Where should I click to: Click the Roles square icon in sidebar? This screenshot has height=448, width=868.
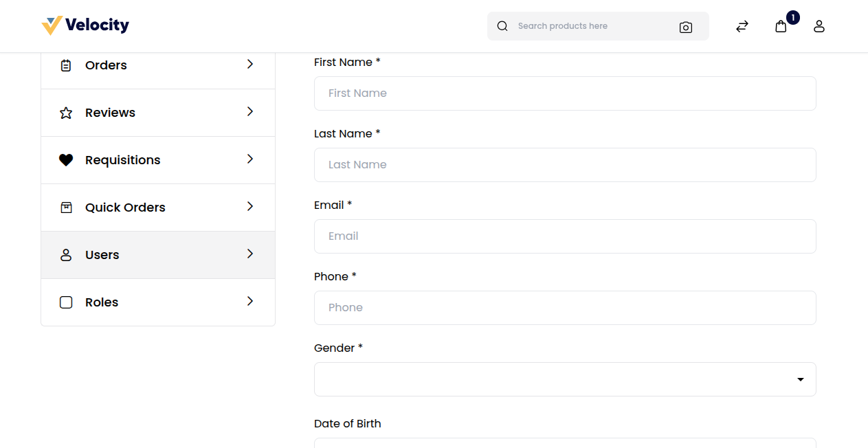pyautogui.click(x=65, y=302)
